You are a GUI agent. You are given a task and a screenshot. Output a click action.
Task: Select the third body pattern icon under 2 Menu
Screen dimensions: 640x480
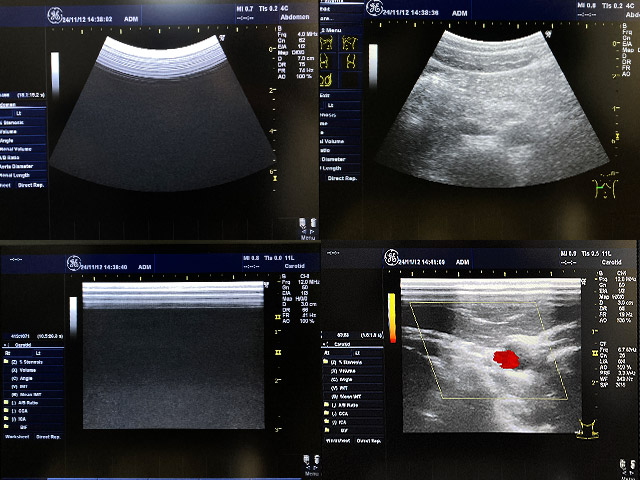[324, 61]
